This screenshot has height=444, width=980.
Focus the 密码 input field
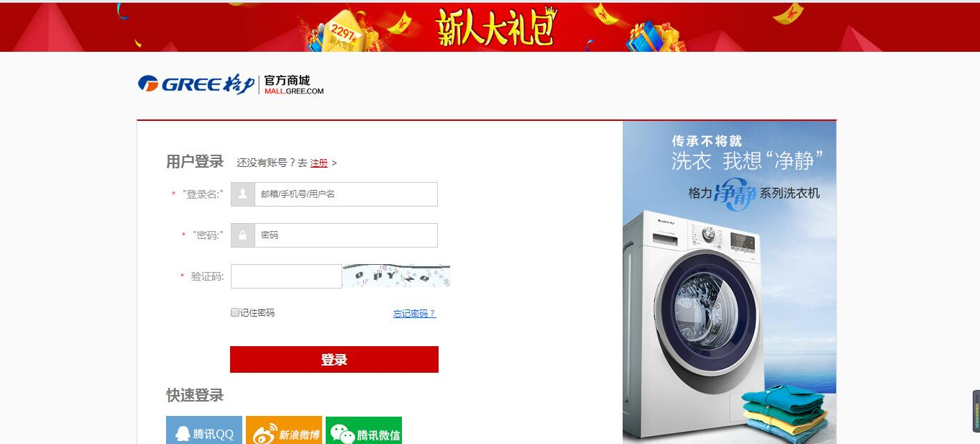[x=346, y=235]
